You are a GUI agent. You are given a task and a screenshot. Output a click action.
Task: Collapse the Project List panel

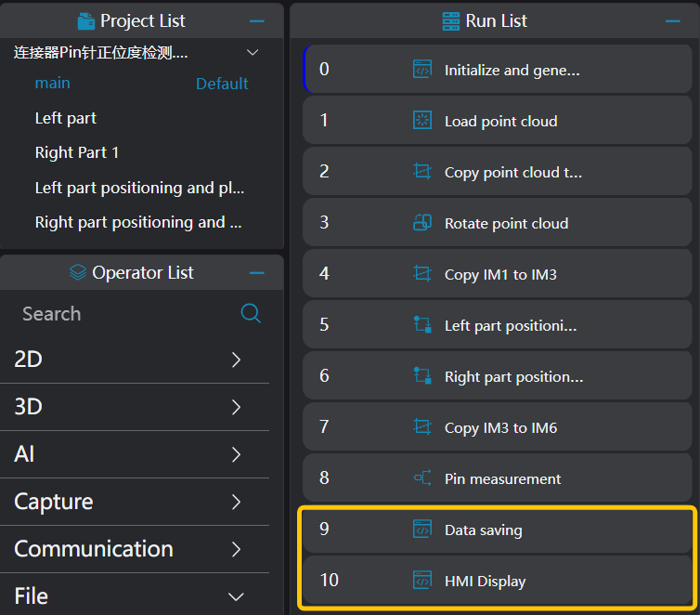pos(257,20)
